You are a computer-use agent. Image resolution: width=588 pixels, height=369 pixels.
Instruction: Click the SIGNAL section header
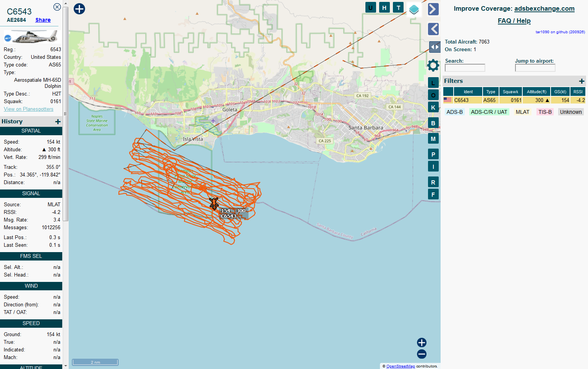click(x=31, y=193)
